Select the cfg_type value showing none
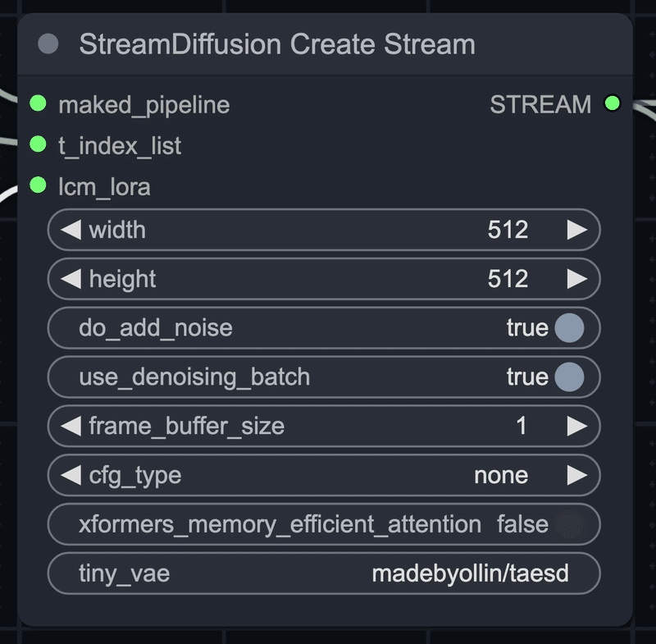The height and width of the screenshot is (644, 656). [x=500, y=475]
